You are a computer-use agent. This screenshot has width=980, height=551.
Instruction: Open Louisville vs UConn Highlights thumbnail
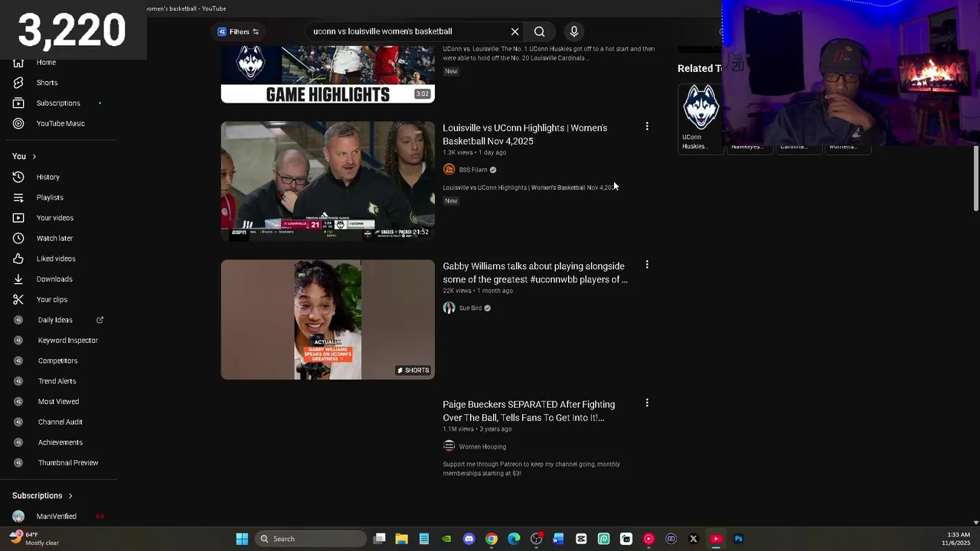pyautogui.click(x=328, y=181)
